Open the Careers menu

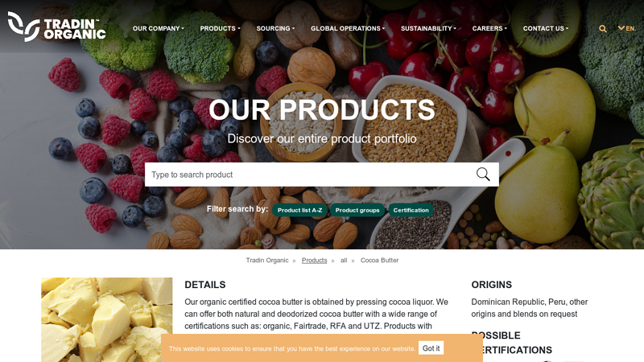coord(489,28)
